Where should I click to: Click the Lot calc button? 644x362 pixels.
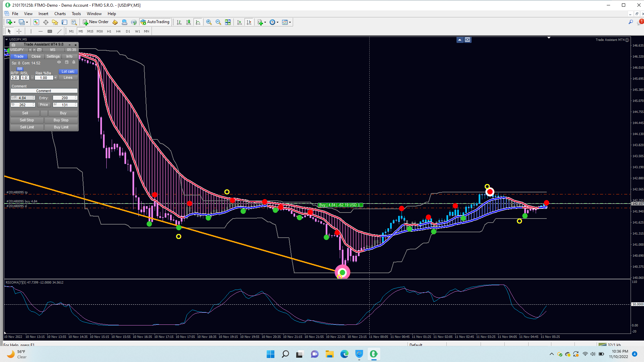point(68,71)
